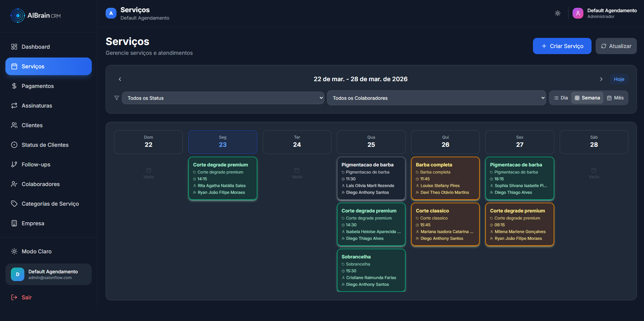
Task: Click the Atualizar refresh button
Action: pos(616,46)
